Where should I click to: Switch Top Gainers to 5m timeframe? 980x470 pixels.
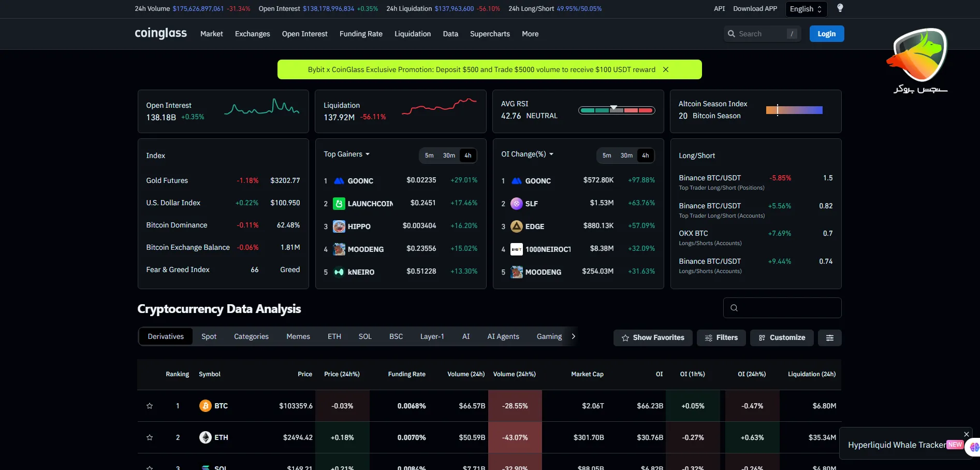(x=429, y=155)
